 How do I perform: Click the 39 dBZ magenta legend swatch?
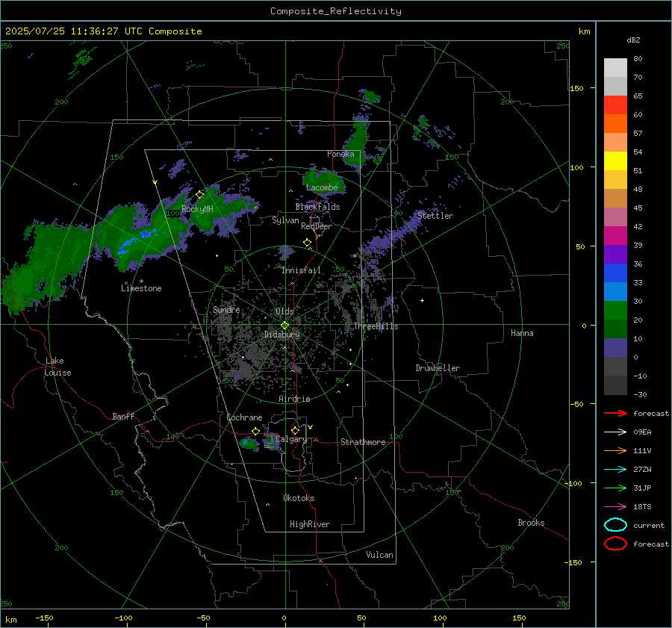pyautogui.click(x=615, y=236)
